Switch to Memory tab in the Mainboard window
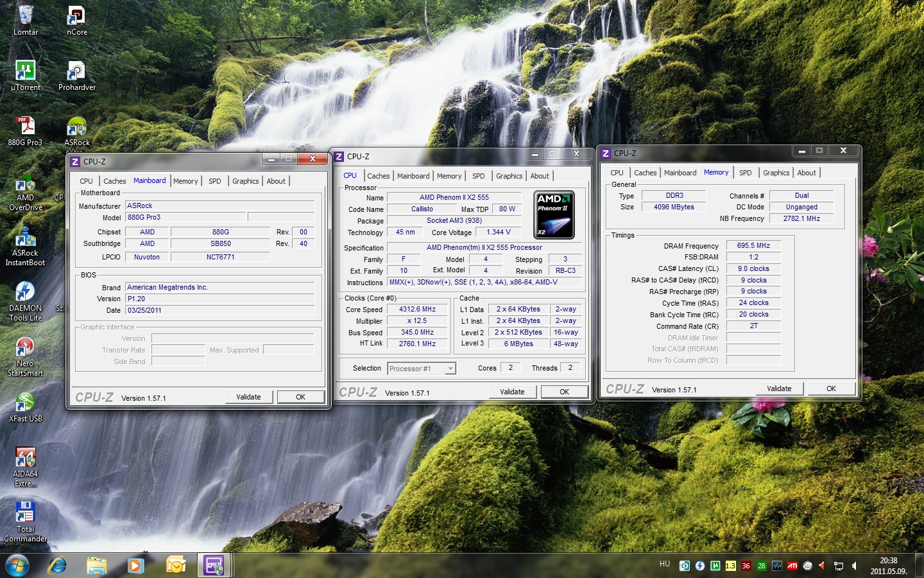This screenshot has width=924, height=578. pos(185,181)
